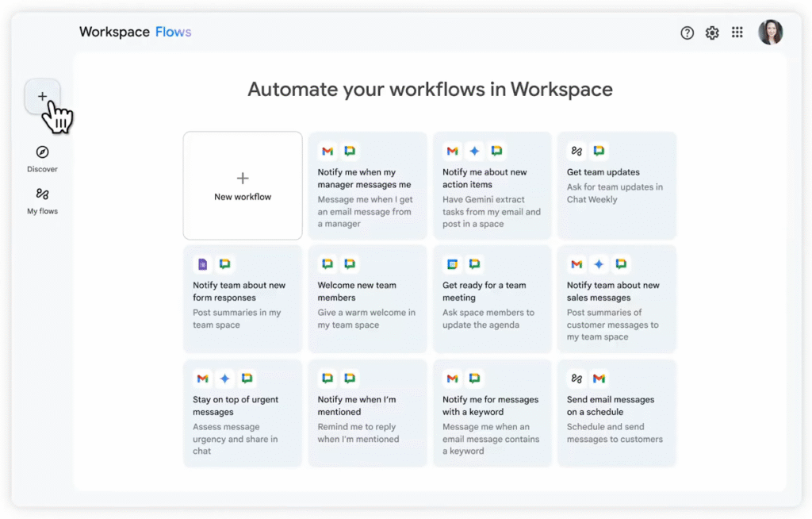Viewport: 812px width, 519px height.
Task: Click the Gmail icon on "Notify me when my manager messages me"
Action: pyautogui.click(x=327, y=151)
